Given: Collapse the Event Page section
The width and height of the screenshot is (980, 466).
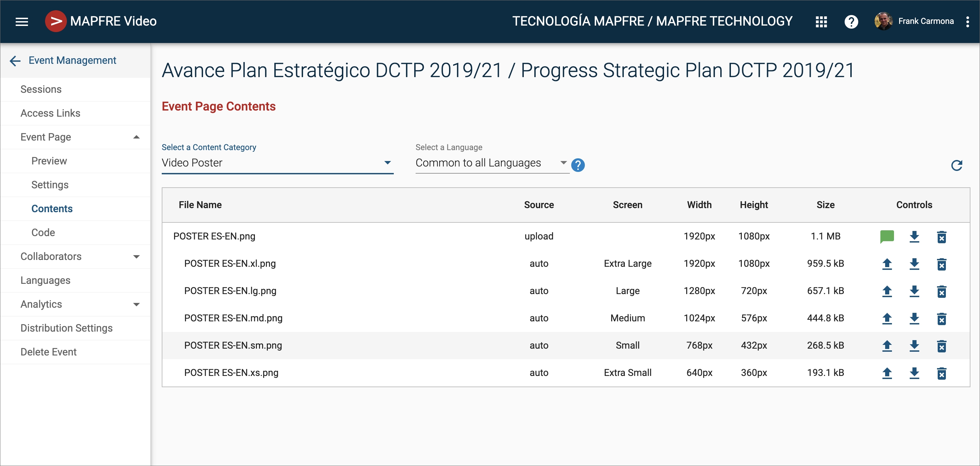Looking at the screenshot, I should 136,137.
